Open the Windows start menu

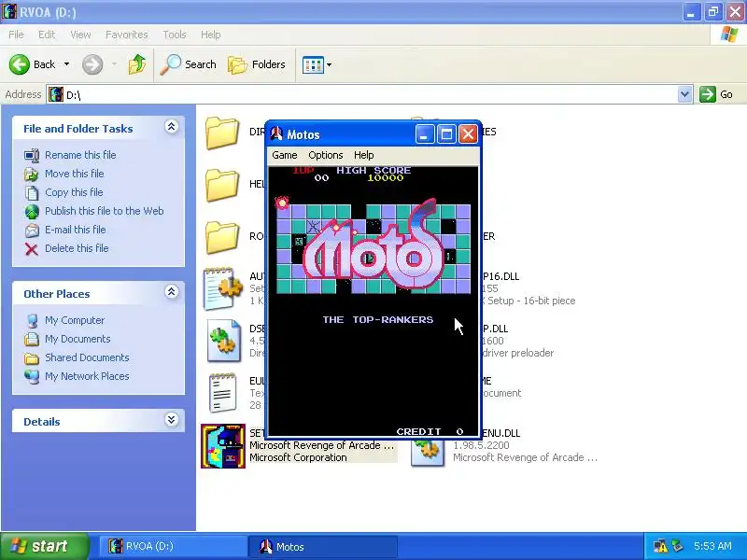pyautogui.click(x=44, y=546)
